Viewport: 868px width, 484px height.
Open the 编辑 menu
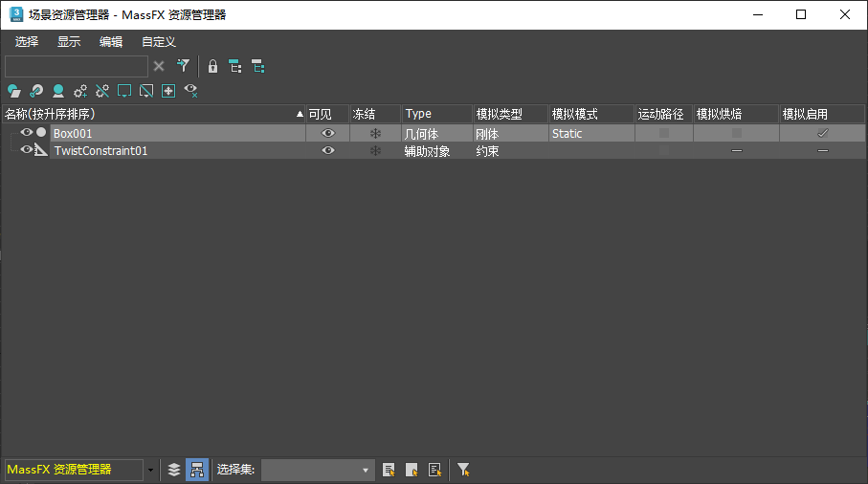pyautogui.click(x=111, y=41)
